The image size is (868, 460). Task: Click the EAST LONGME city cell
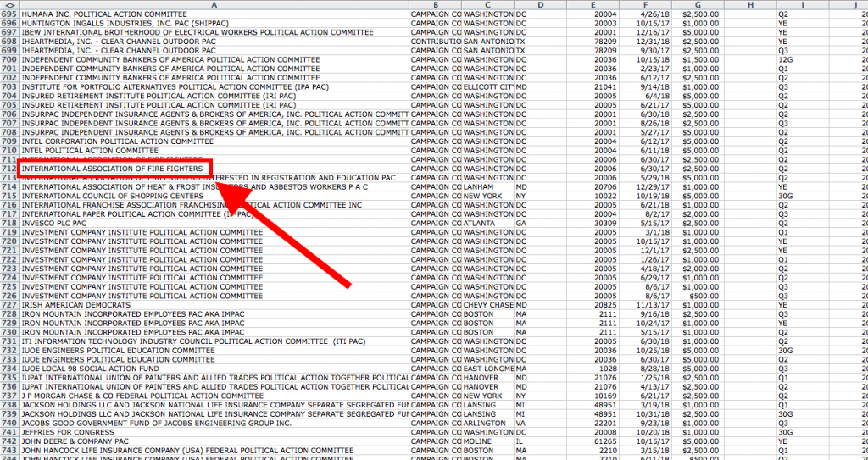pos(487,369)
